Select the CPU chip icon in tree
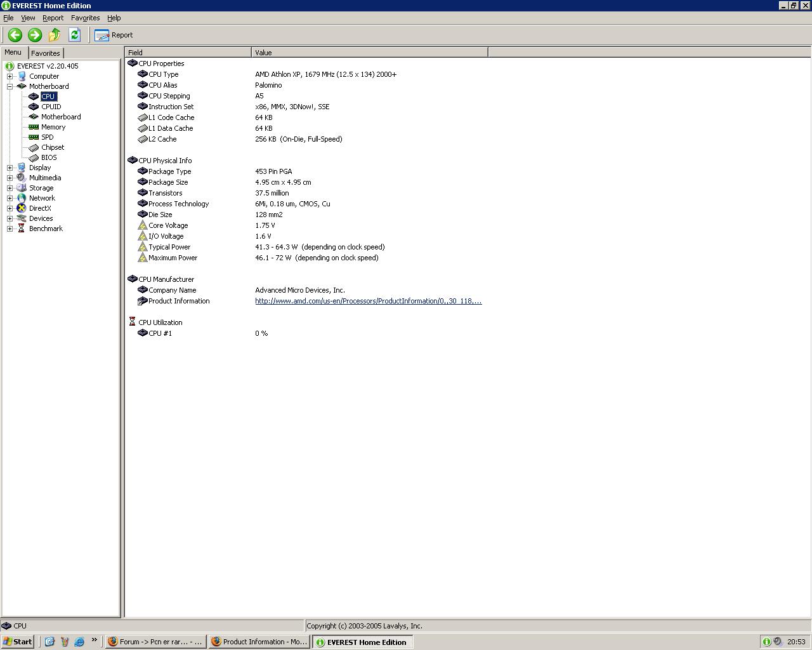The height and width of the screenshot is (650, 812). coord(34,96)
